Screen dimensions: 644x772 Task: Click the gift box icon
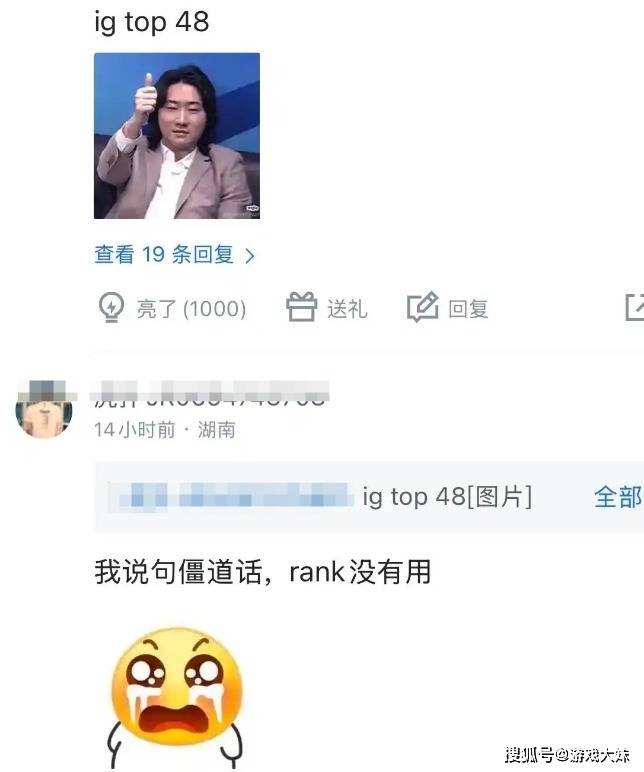point(301,307)
